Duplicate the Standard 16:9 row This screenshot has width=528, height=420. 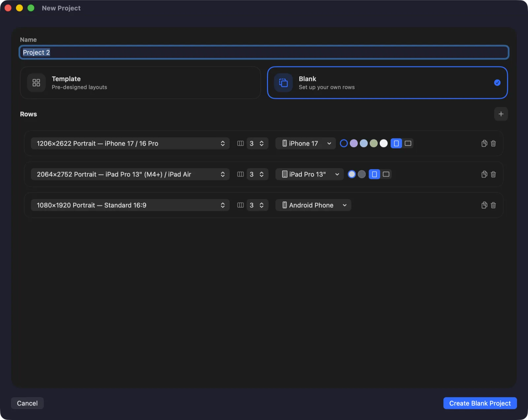(x=484, y=205)
